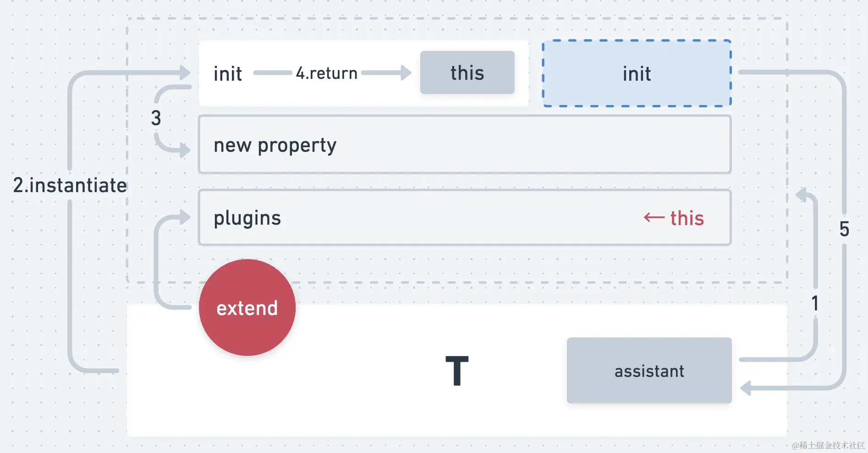Click the arrowhead pointing at the assistant box
This screenshot has width=868, height=453.
point(746,388)
